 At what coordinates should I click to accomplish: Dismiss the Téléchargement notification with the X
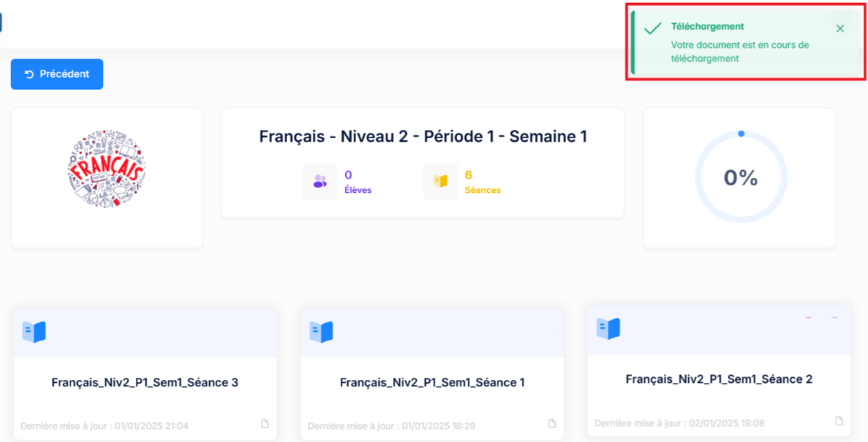coord(840,29)
